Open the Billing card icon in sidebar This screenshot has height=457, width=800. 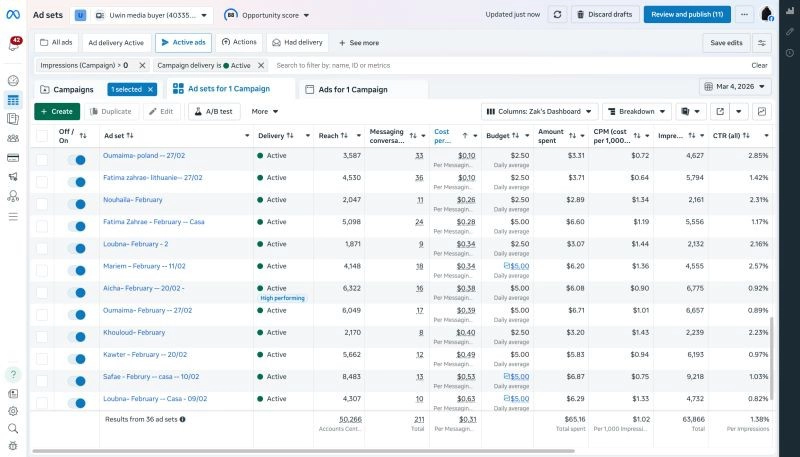13,158
